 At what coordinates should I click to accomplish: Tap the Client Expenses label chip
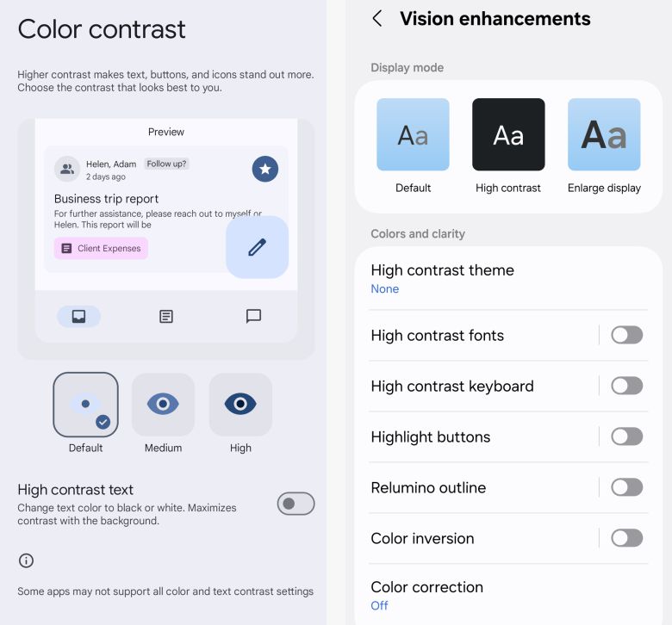(102, 248)
